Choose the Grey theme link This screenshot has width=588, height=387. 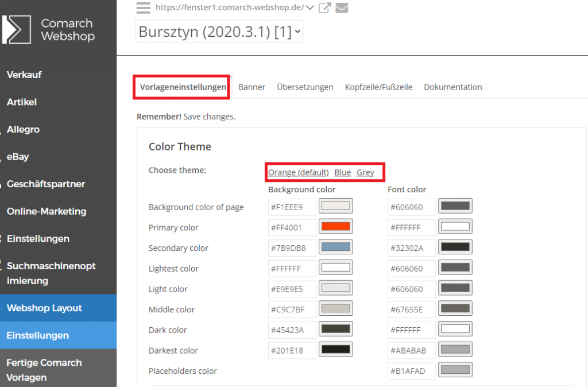coord(365,172)
